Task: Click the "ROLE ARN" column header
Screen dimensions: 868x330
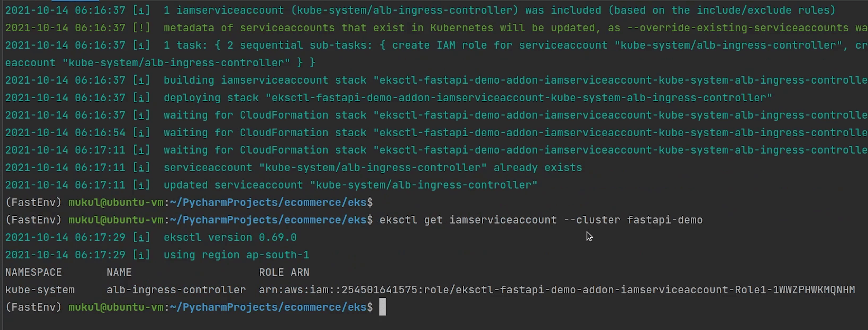Action: click(284, 272)
